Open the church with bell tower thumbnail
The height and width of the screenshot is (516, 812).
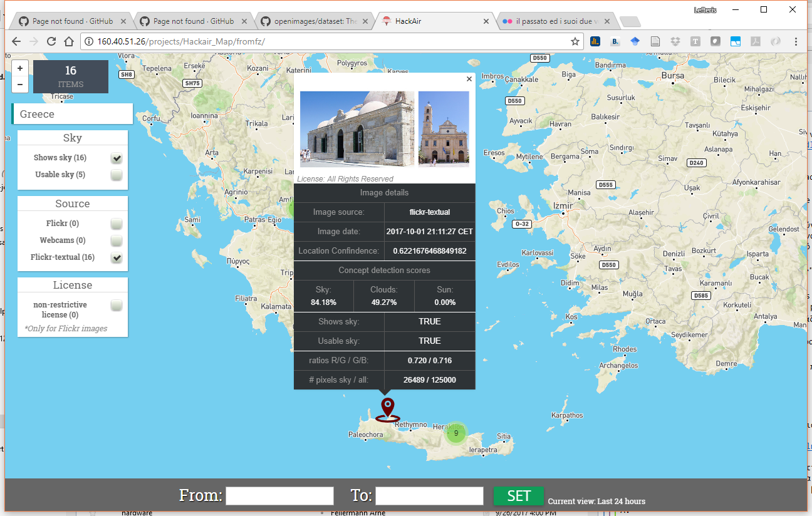tap(444, 129)
